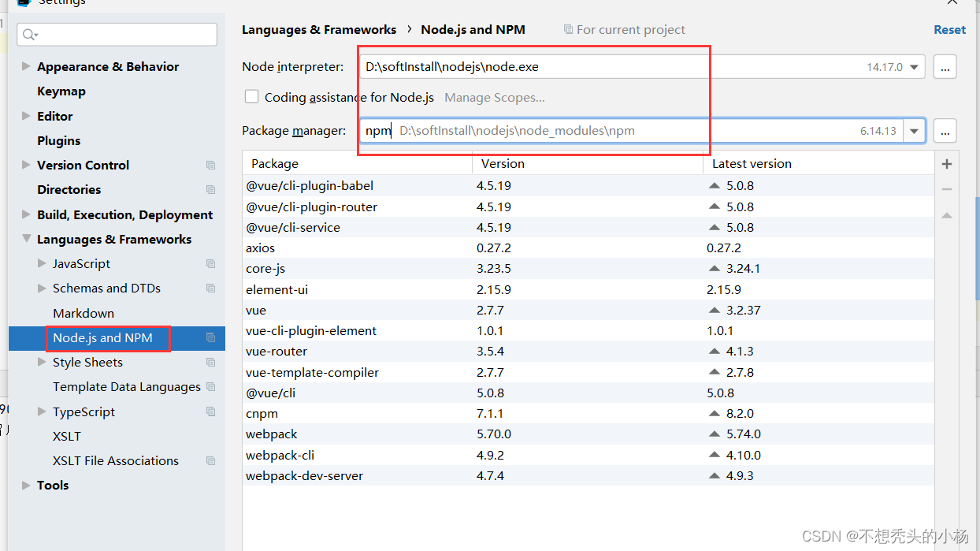Expand the Tools settings group
The width and height of the screenshot is (980, 551).
click(x=26, y=486)
